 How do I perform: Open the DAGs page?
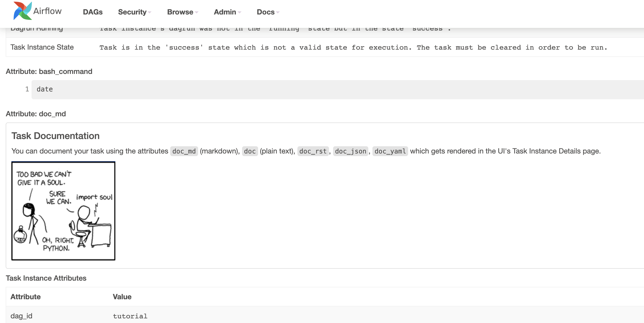[x=93, y=12]
